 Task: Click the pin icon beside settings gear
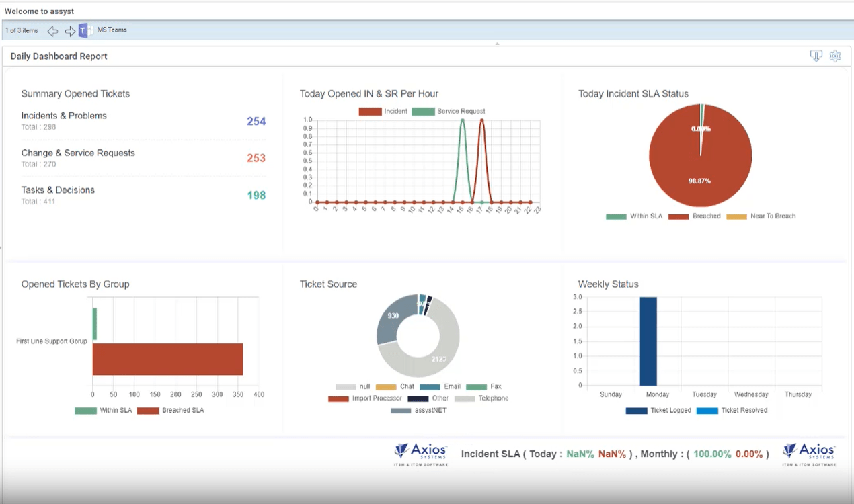(x=816, y=56)
